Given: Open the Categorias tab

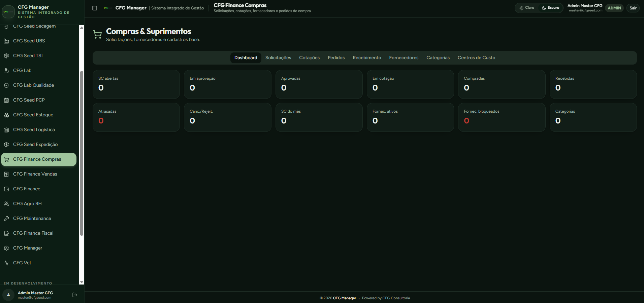Looking at the screenshot, I should point(438,58).
